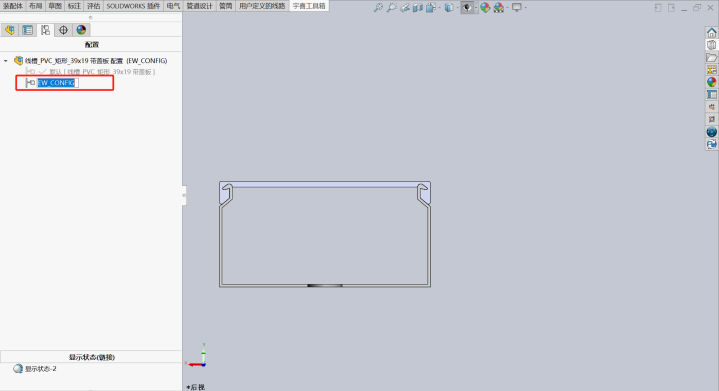Toggle Hide/Show Items eye icon

click(x=466, y=7)
